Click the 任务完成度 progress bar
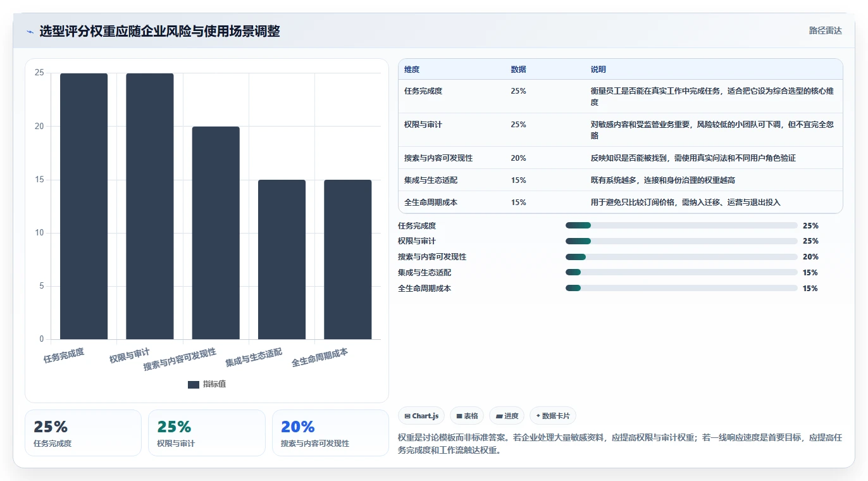Screen dimensions: 868x481 coord(681,225)
